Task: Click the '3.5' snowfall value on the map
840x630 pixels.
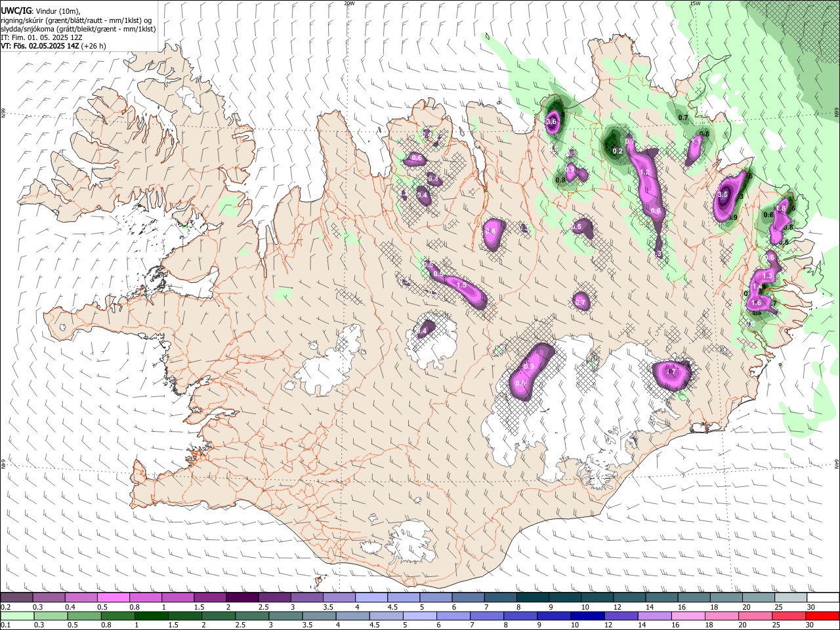Action: [x=723, y=195]
